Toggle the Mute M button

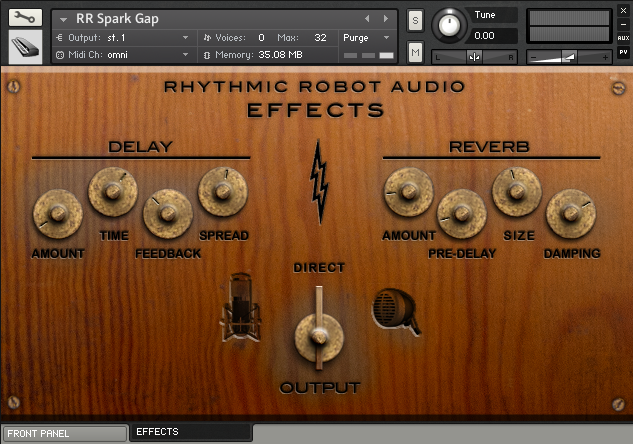pos(415,52)
